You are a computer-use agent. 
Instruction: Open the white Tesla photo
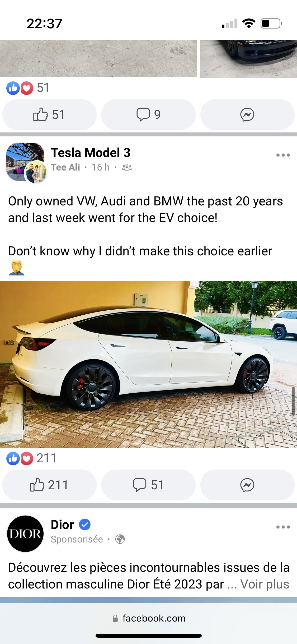(148, 364)
